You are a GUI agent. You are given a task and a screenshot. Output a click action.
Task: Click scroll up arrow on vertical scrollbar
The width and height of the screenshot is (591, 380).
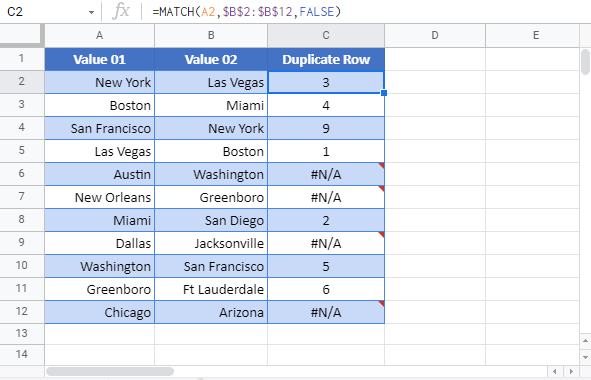click(x=585, y=341)
